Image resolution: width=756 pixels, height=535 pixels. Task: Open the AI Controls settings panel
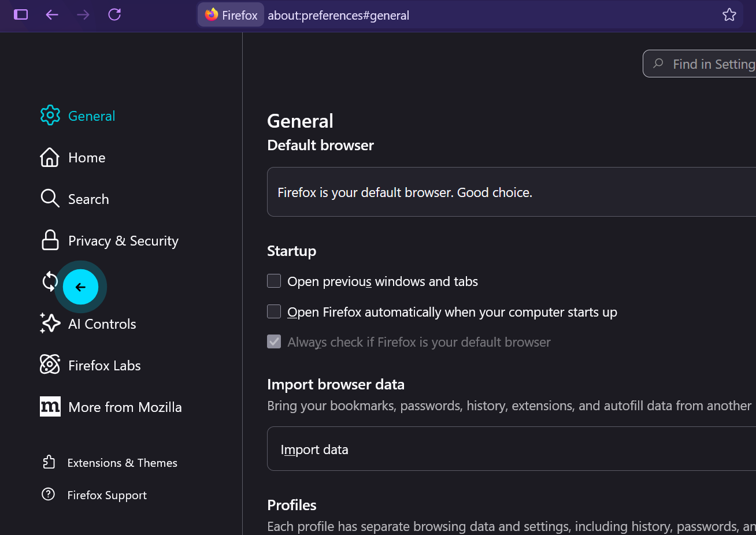[x=102, y=324]
